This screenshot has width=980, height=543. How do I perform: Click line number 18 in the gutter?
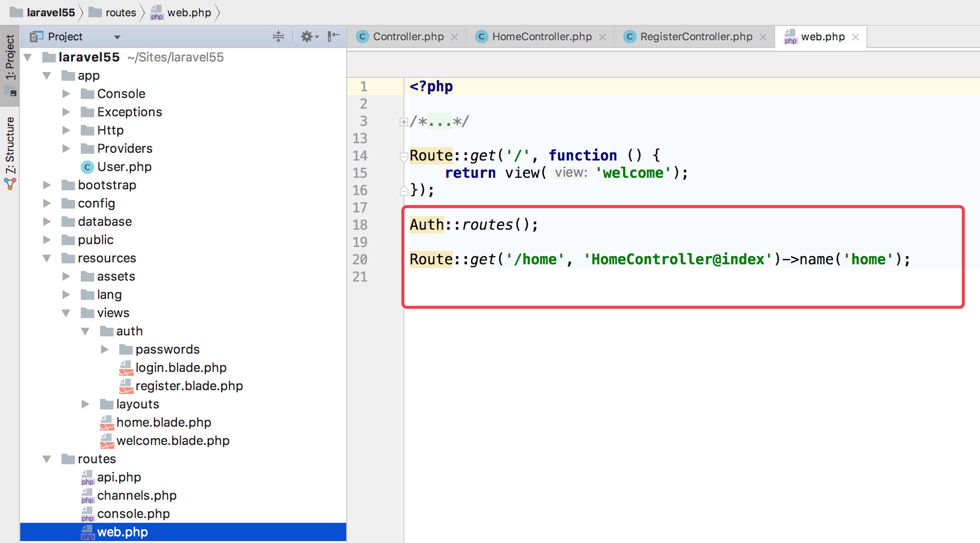(x=360, y=225)
